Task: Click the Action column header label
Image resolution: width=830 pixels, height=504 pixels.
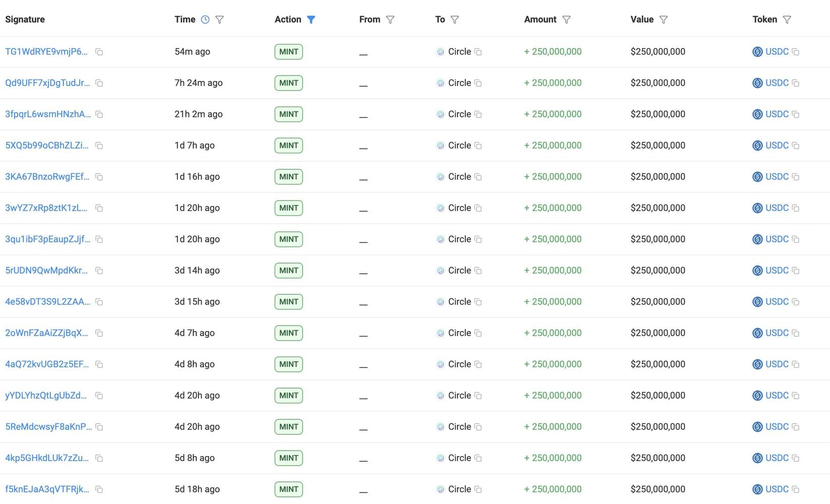Action: pos(288,19)
